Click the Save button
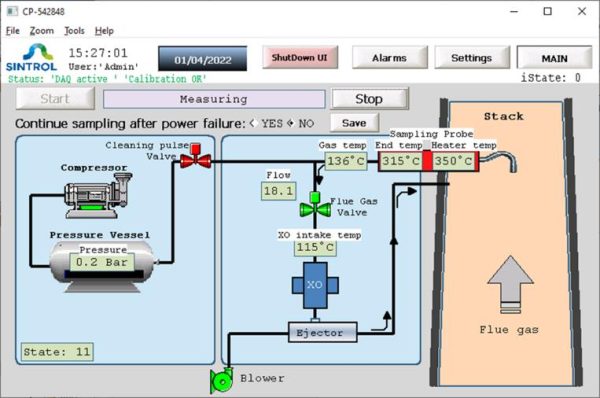Viewport: 600px width, 398px height. [x=354, y=123]
